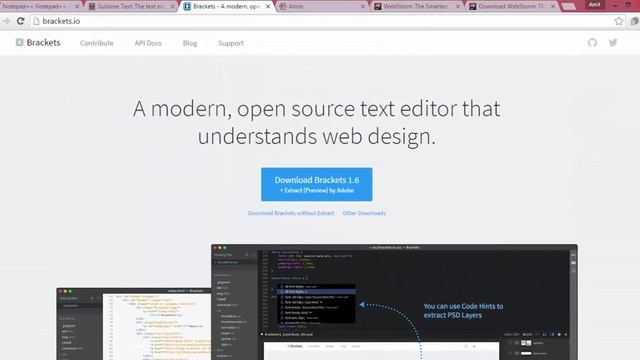Click the extension icon right of the star
This screenshot has width=640, height=360.
(x=634, y=21)
